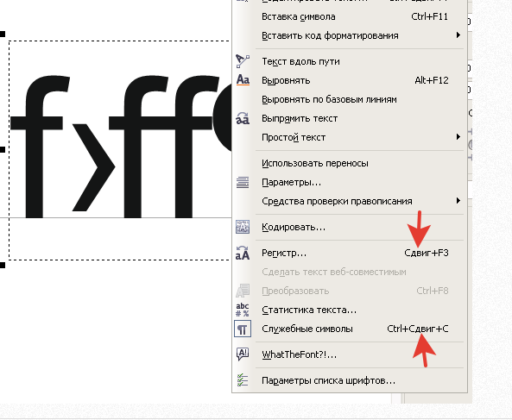The height and width of the screenshot is (420, 512).
Task: Click the Выровнять Aa icon
Action: point(243,80)
